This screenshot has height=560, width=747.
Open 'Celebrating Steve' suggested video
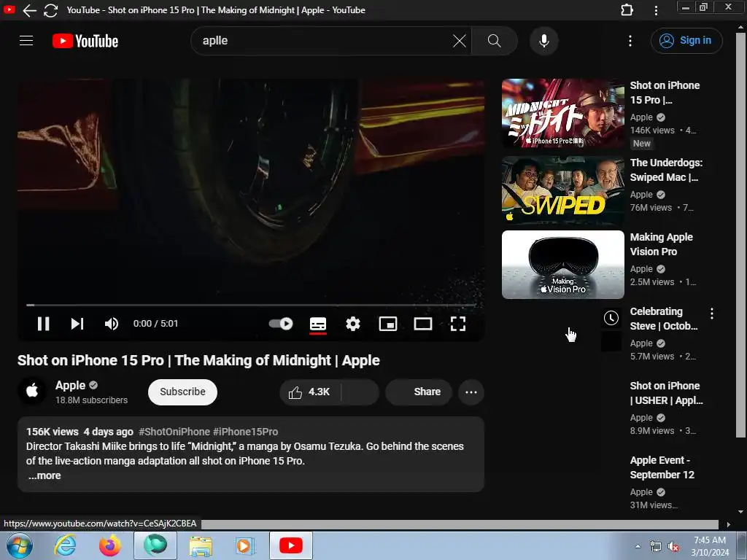[664, 319]
